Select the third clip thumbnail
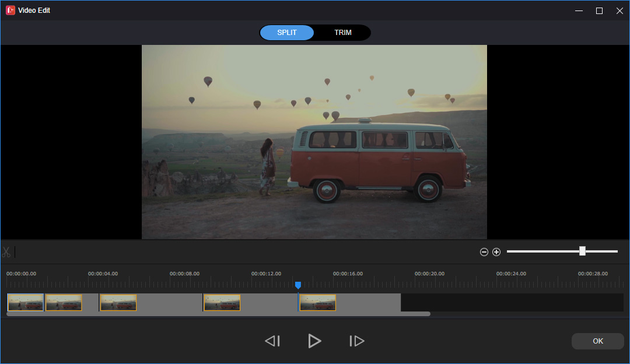This screenshot has width=630, height=364. click(x=118, y=302)
